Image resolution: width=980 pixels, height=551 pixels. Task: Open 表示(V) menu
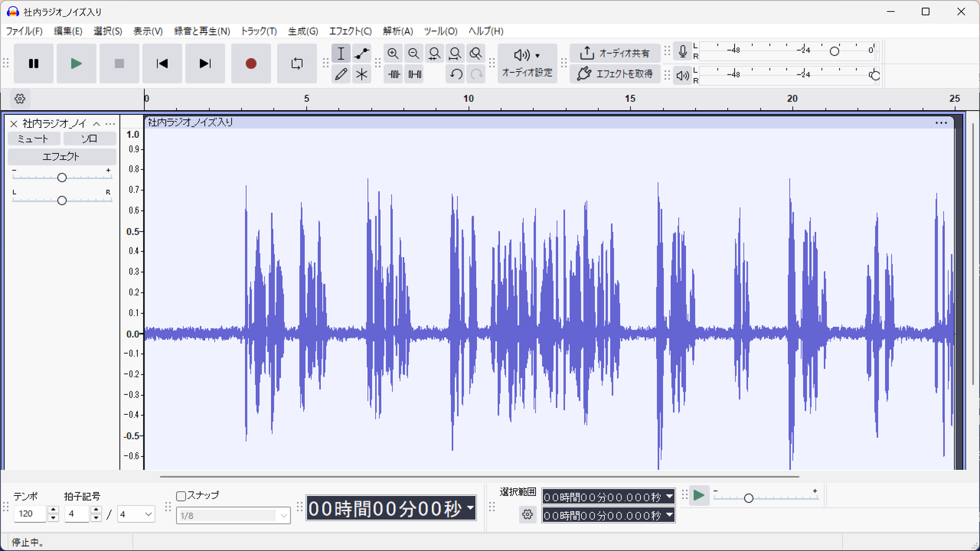(x=148, y=31)
